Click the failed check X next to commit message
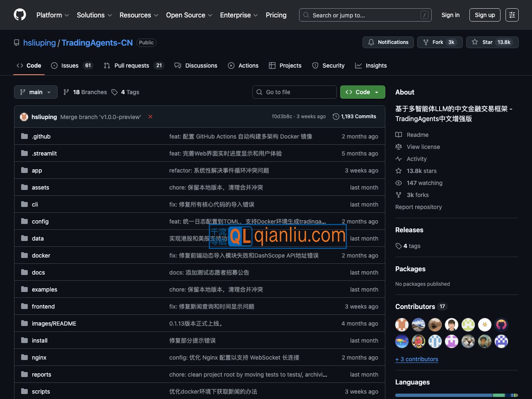 [x=150, y=117]
